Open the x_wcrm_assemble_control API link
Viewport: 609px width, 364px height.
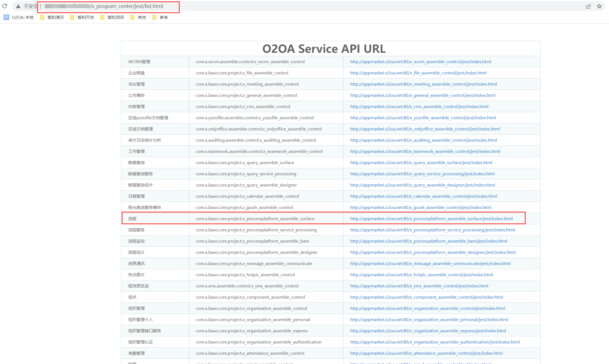click(x=421, y=62)
